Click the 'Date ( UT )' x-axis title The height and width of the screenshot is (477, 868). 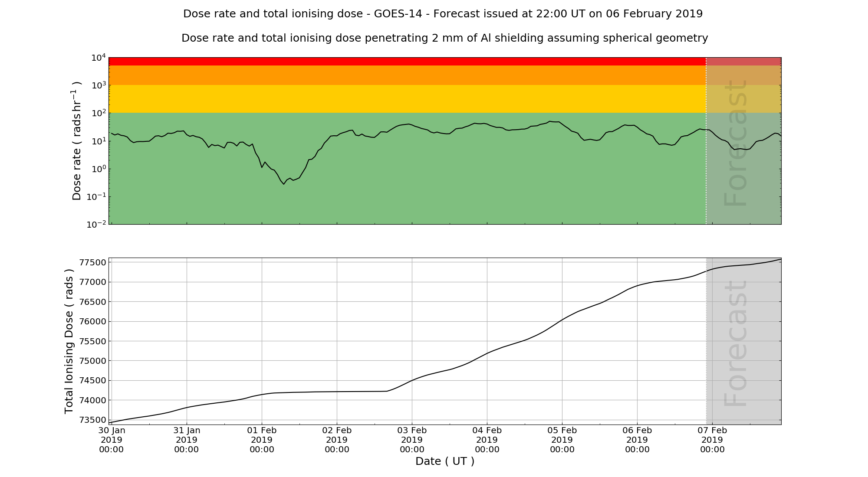pos(444,461)
